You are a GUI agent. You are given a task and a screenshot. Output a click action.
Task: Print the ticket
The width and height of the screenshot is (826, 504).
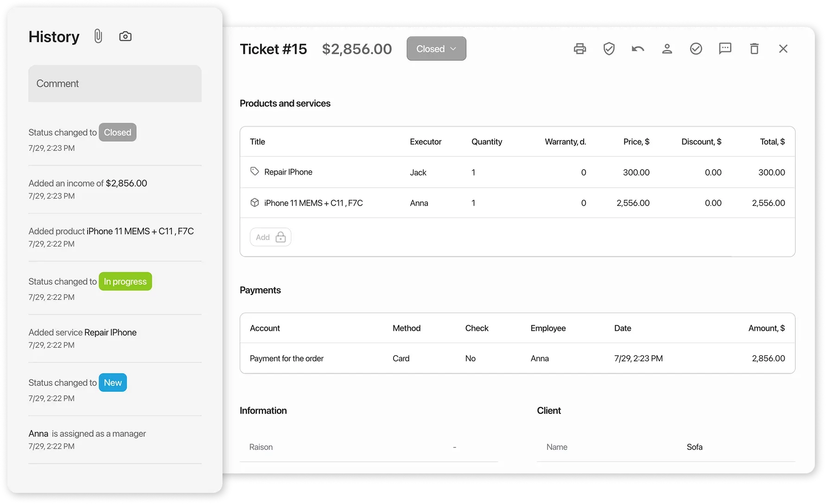(580, 48)
